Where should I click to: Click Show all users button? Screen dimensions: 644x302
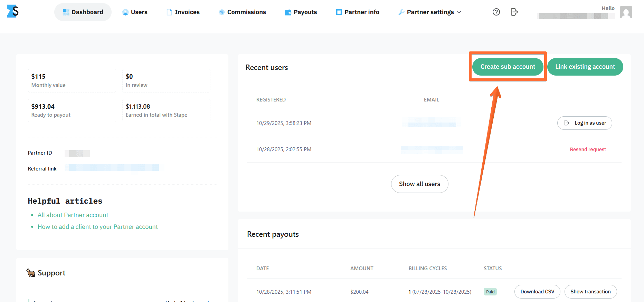[420, 184]
